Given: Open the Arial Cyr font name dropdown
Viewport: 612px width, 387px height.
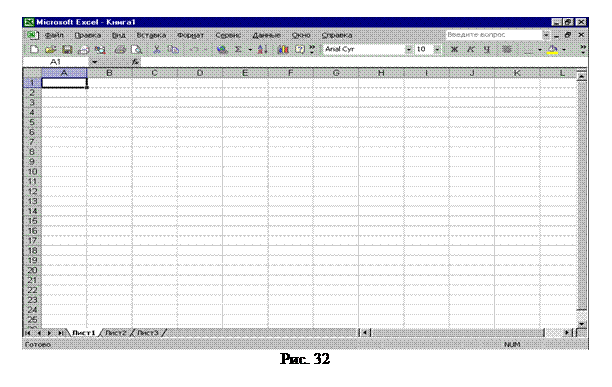Looking at the screenshot, I should click(408, 50).
